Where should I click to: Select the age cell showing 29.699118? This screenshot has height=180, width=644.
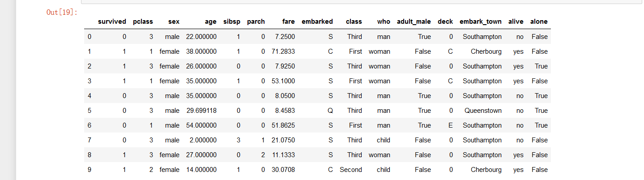tap(201, 111)
